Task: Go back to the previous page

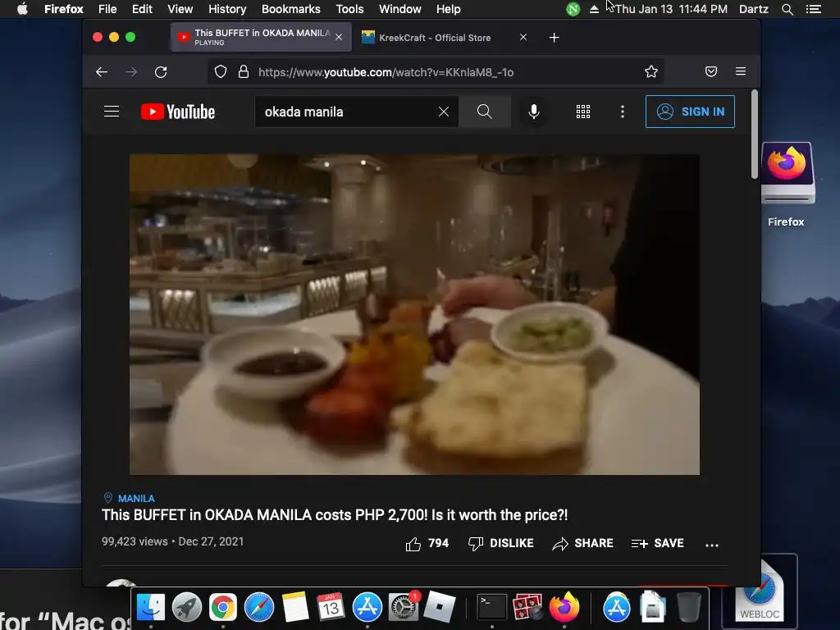Action: pos(102,72)
